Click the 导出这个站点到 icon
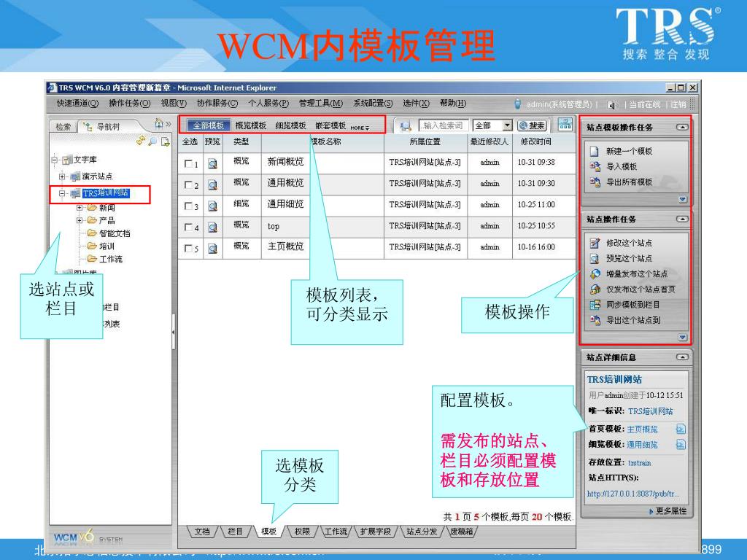Image resolution: width=747 pixels, height=560 pixels. 595,320
